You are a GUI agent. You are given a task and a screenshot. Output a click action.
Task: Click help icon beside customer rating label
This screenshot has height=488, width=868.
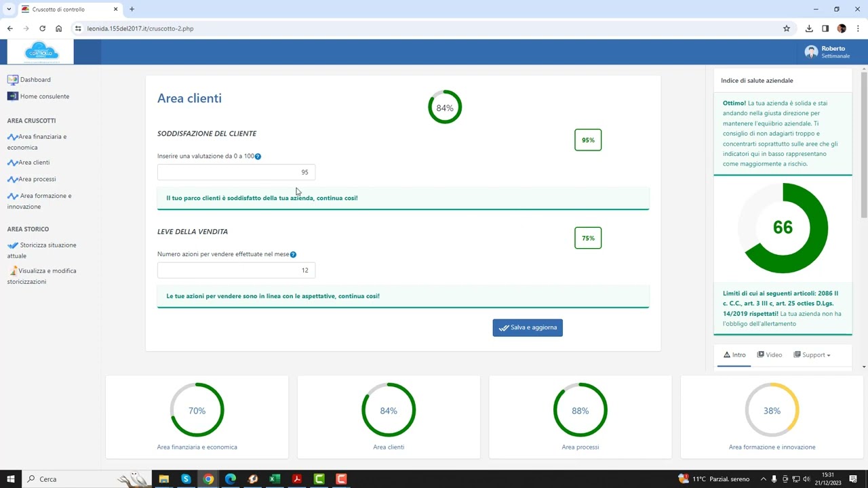click(x=258, y=157)
